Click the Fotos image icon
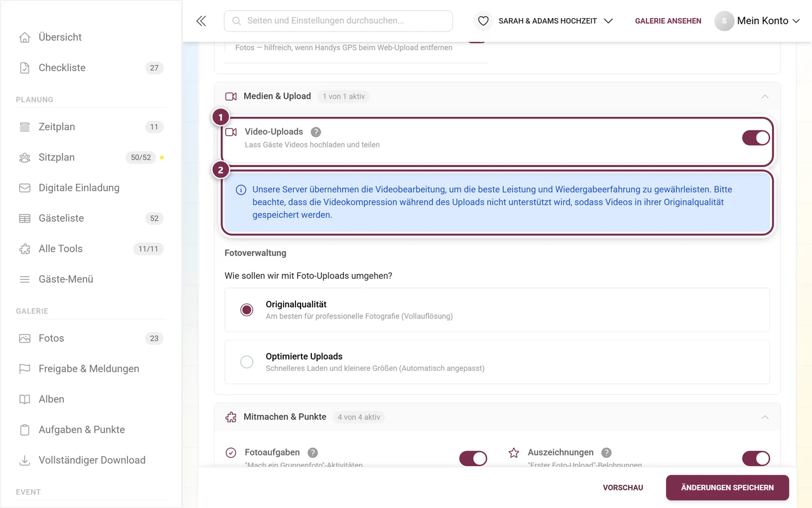The width and height of the screenshot is (812, 508). [25, 339]
